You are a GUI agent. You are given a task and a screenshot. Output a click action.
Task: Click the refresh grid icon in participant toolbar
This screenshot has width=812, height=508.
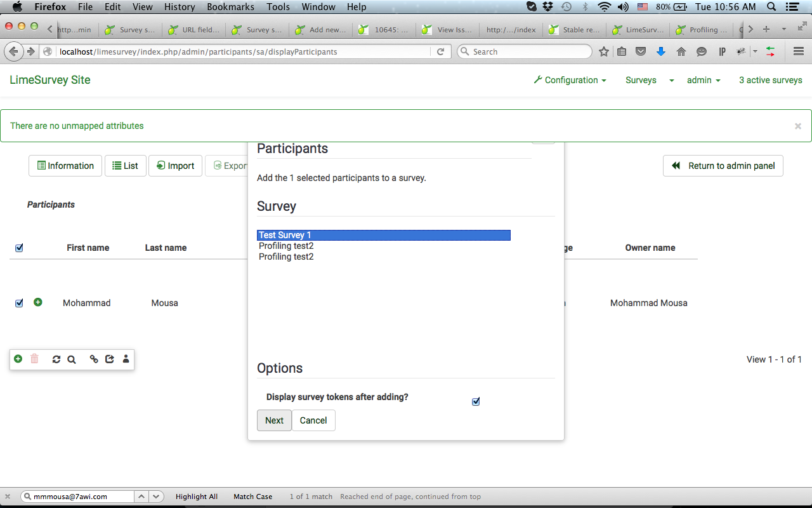tap(56, 359)
